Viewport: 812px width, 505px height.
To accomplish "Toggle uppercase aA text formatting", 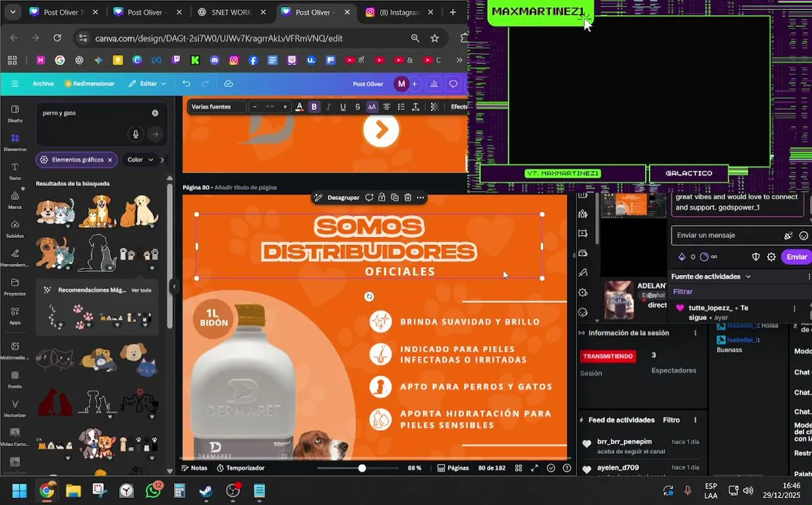I will (372, 107).
